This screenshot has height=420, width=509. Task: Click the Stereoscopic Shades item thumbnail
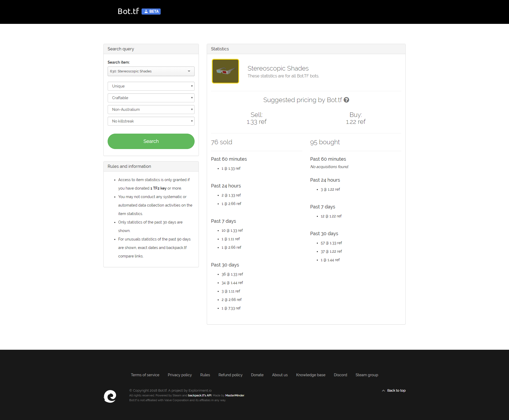point(225,71)
